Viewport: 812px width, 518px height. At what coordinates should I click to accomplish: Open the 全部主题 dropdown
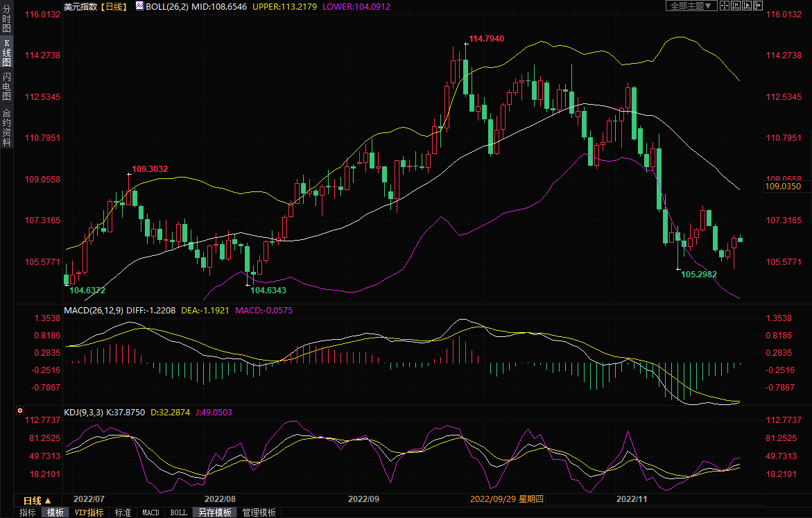click(691, 6)
